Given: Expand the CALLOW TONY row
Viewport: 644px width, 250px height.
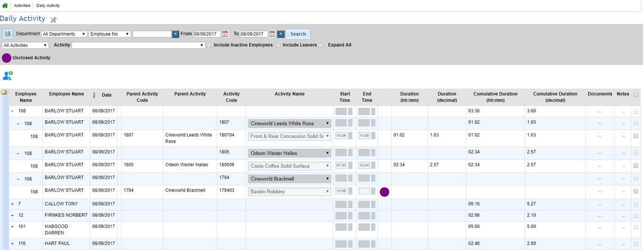Looking at the screenshot, I should coord(12,204).
